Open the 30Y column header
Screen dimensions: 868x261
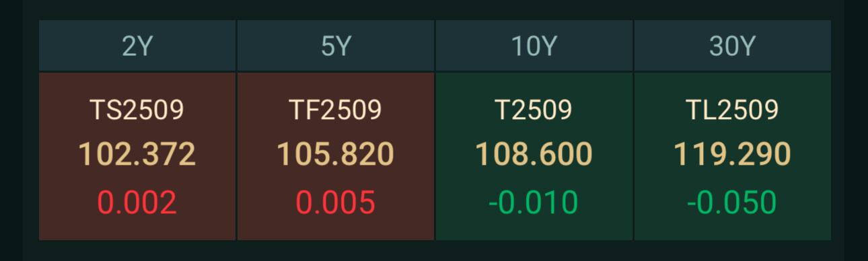tap(733, 46)
